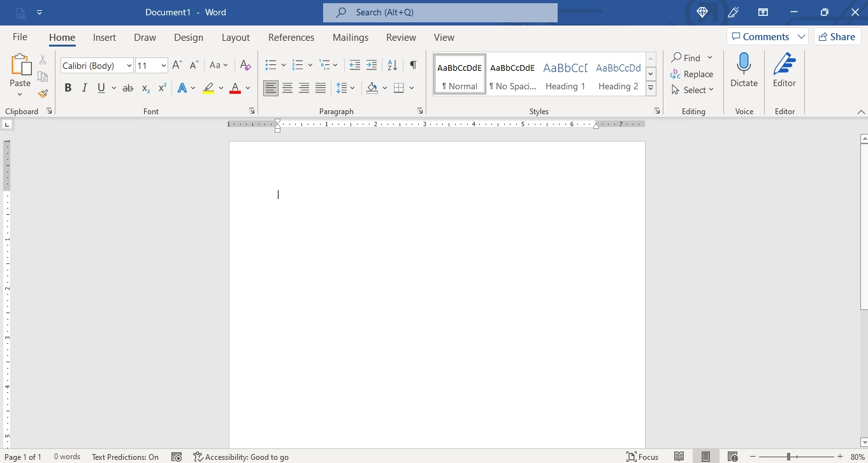Apply bullet list formatting
The image size is (868, 463).
[271, 64]
